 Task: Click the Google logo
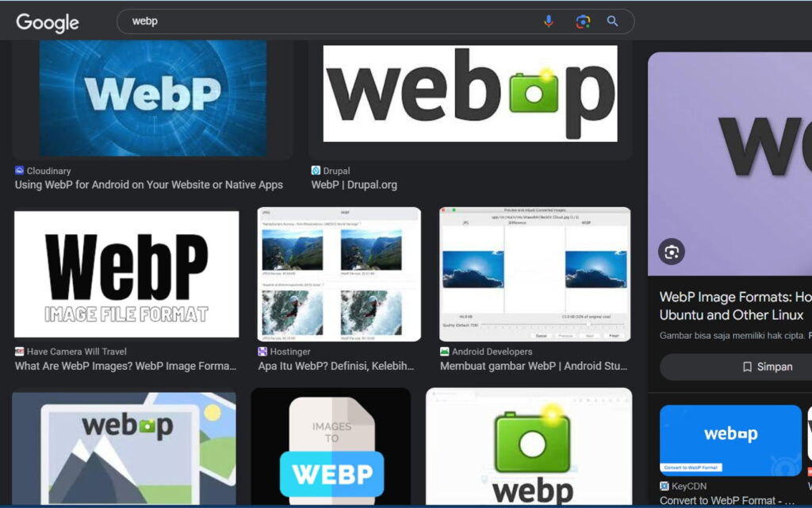[x=48, y=23]
